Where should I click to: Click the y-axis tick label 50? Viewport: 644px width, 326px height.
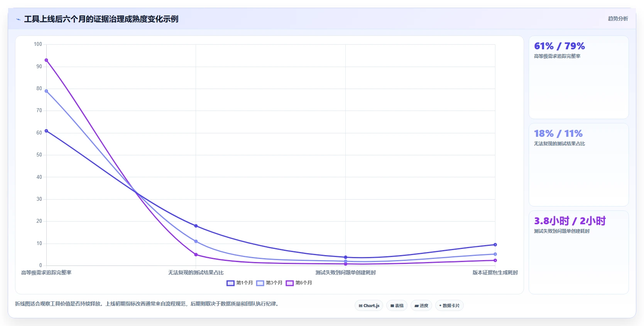[x=39, y=155]
